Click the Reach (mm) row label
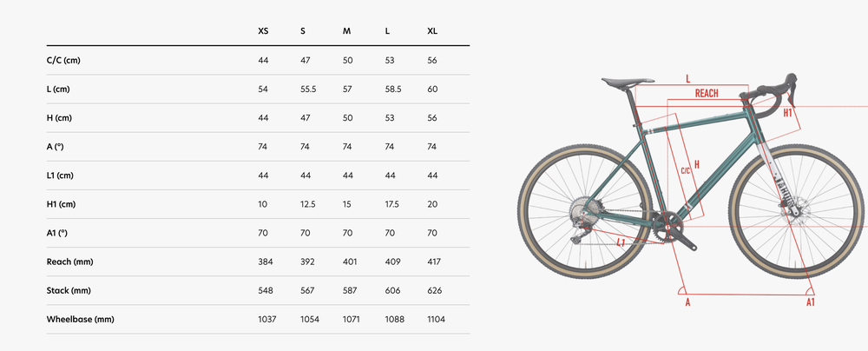This screenshot has height=351, width=868. [70, 262]
